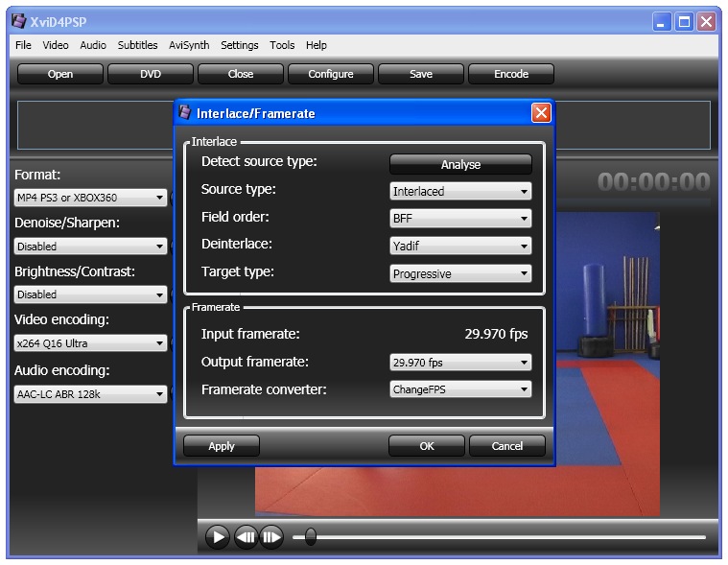The width and height of the screenshot is (728, 565).
Task: Open the Brightness/Contrast dropdown
Action: [90, 294]
